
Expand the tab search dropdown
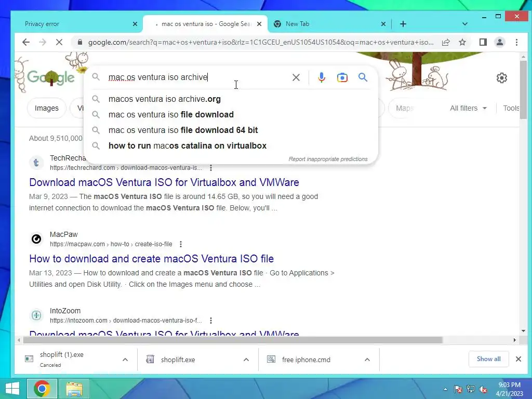coord(465,24)
